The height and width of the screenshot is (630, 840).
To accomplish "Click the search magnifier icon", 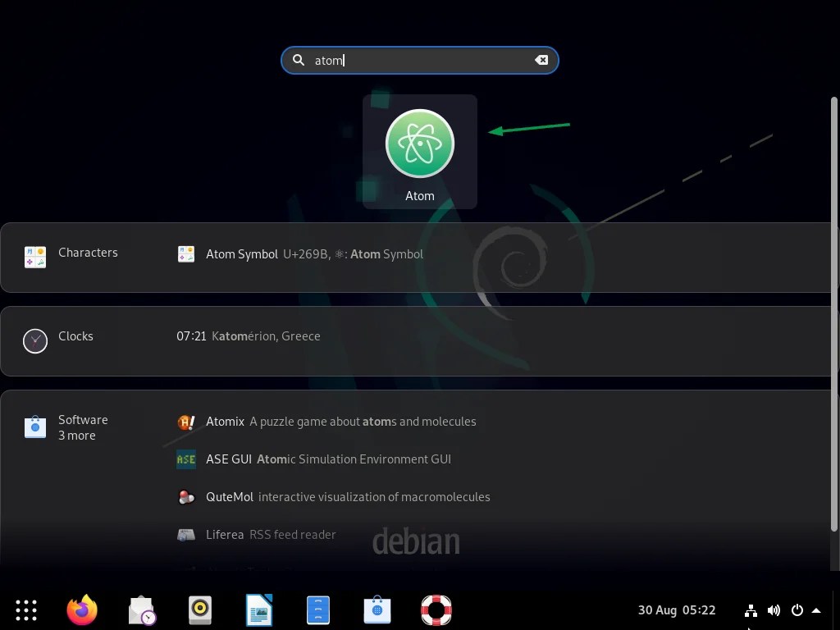I will 299,60.
